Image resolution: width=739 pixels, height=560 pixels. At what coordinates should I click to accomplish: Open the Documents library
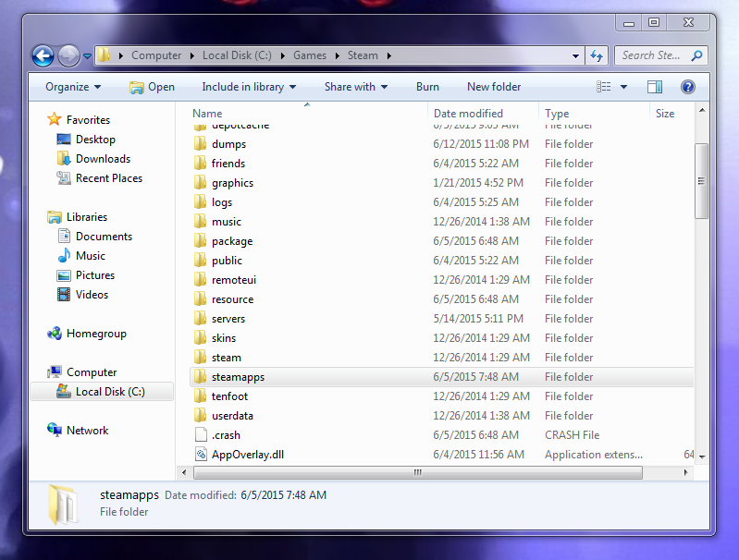click(104, 237)
